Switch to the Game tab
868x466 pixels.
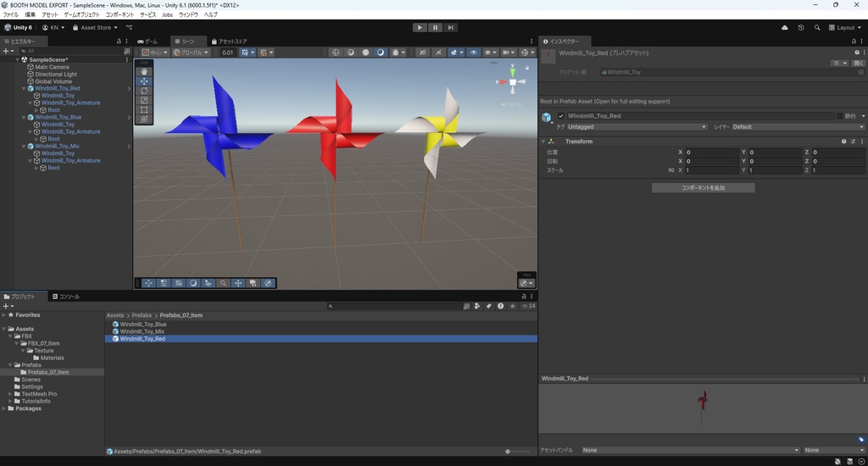coord(147,41)
